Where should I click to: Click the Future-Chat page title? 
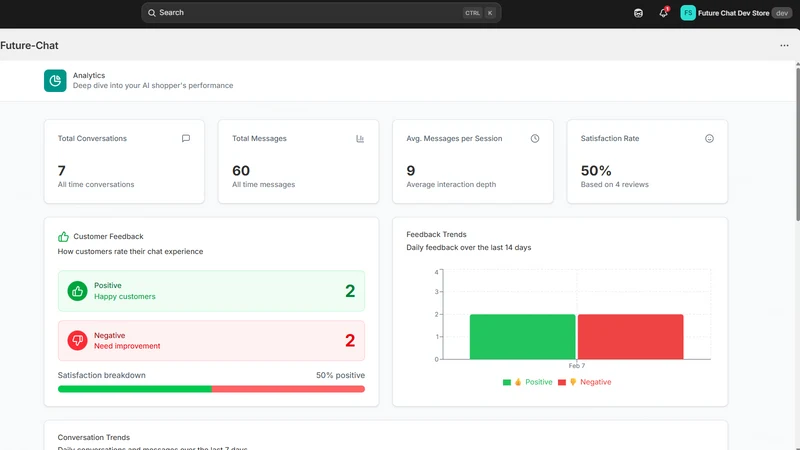(29, 45)
